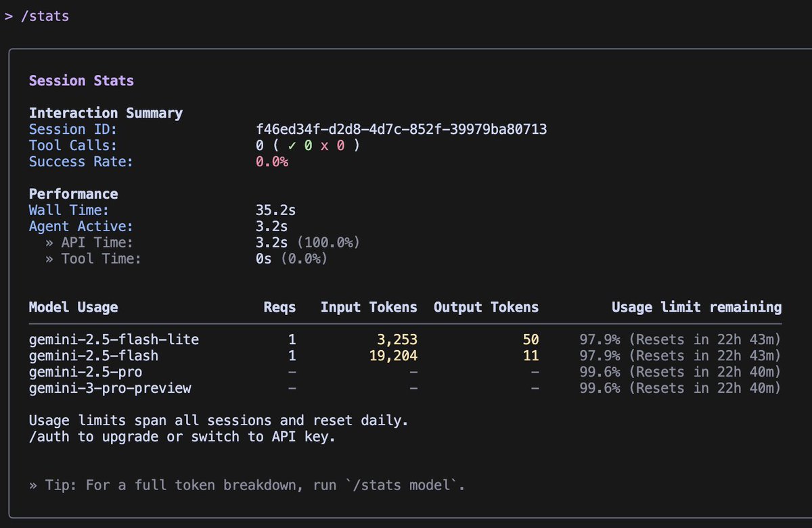Screen dimensions: 812x528
Task: Click the 3,253 input tokens value
Action: 398,340
